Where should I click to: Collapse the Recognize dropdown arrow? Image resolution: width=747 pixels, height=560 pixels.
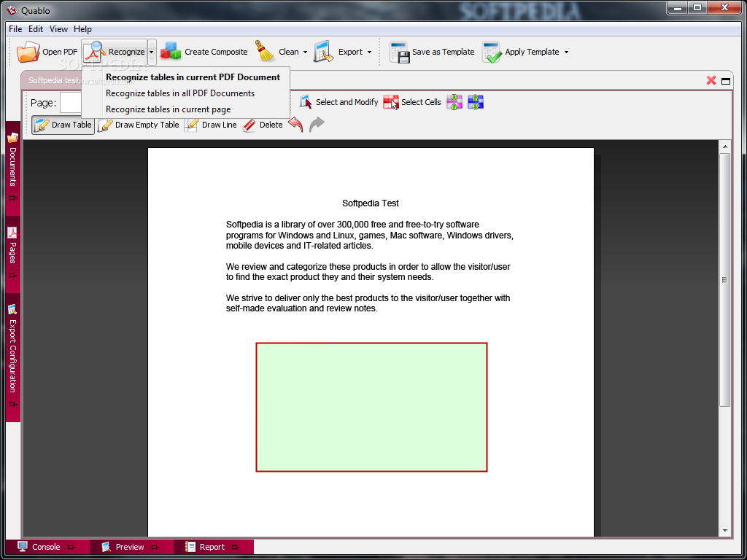coord(152,52)
